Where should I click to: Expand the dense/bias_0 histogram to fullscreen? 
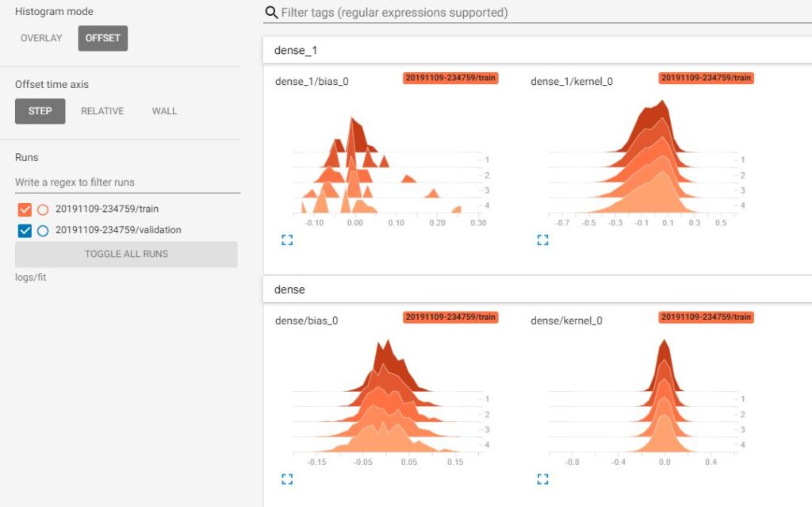point(287,479)
